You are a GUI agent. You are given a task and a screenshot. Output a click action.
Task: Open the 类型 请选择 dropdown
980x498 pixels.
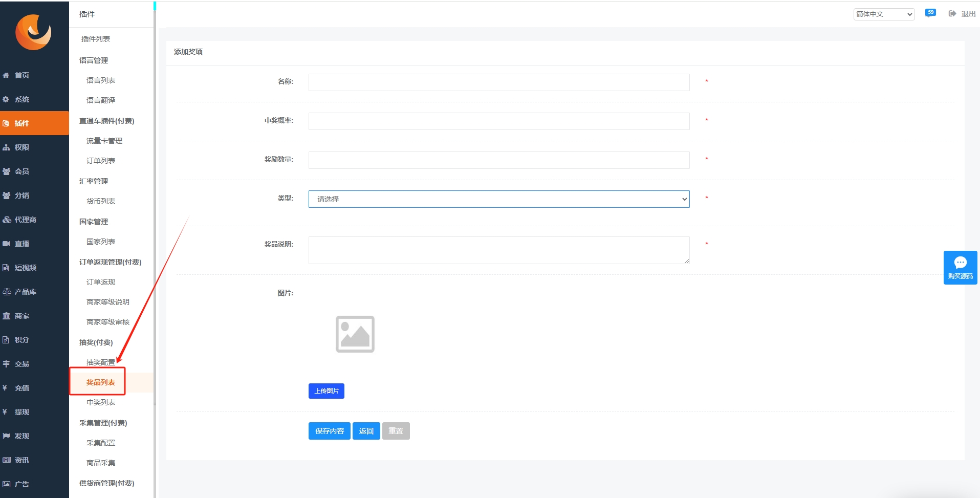click(x=499, y=199)
